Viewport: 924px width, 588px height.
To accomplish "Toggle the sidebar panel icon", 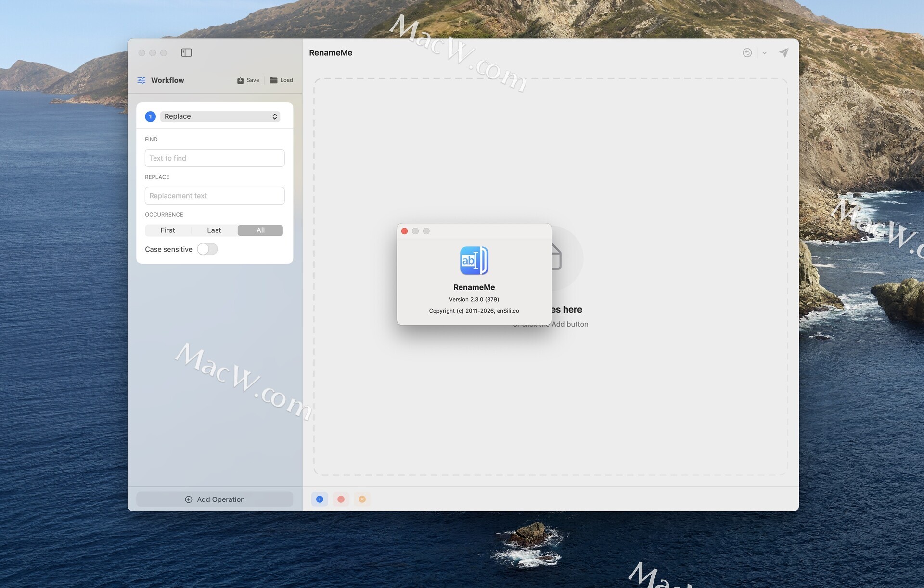I will pyautogui.click(x=186, y=52).
